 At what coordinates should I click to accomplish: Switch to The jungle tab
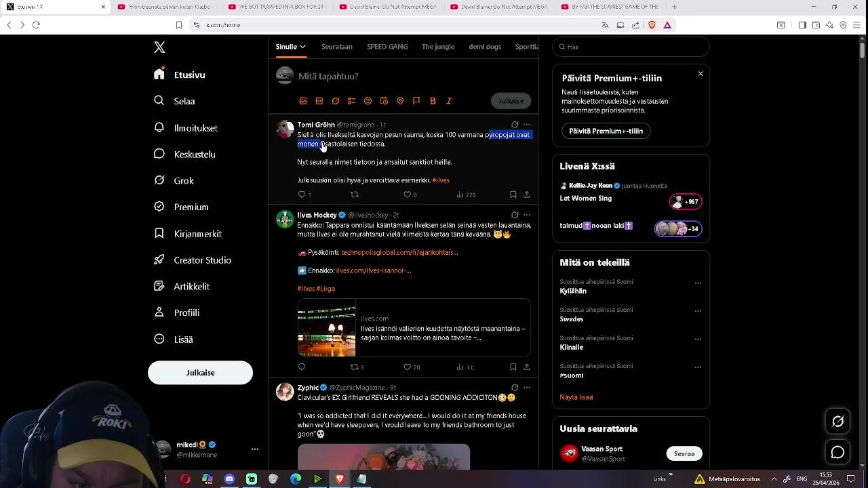(x=438, y=47)
